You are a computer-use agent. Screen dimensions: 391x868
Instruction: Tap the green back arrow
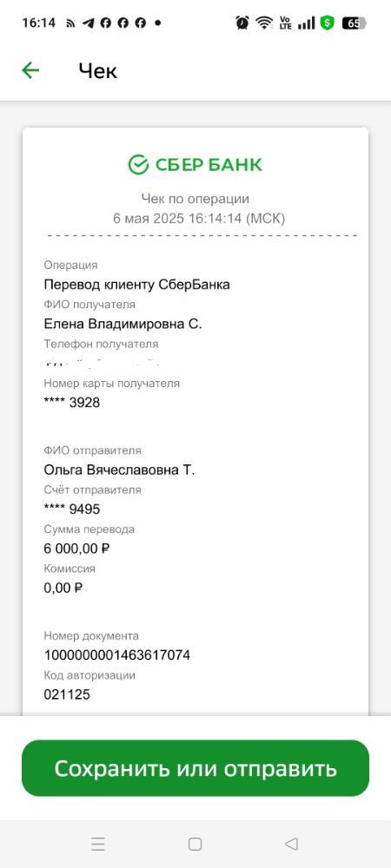click(x=30, y=70)
